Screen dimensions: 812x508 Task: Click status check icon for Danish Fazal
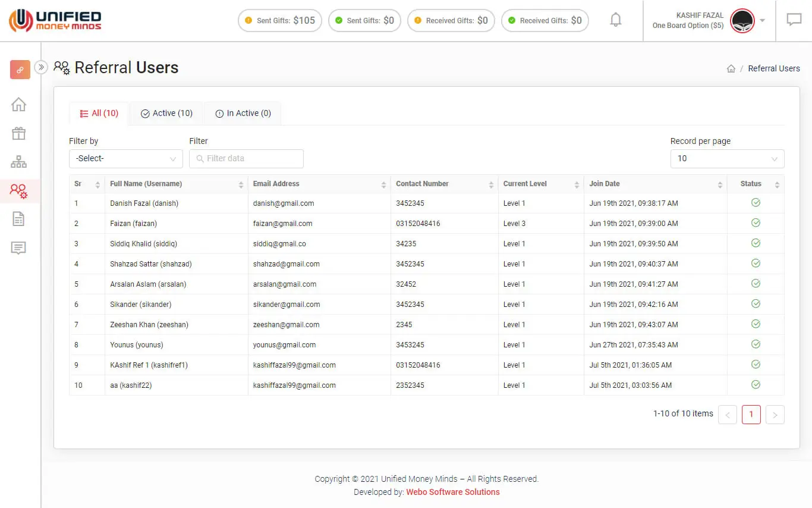pos(756,203)
